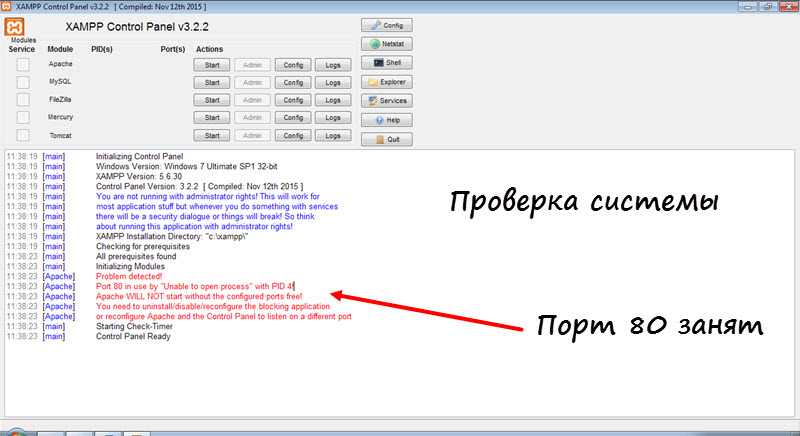Quit the XAMPP Control Panel
800x436 pixels.
coord(387,139)
